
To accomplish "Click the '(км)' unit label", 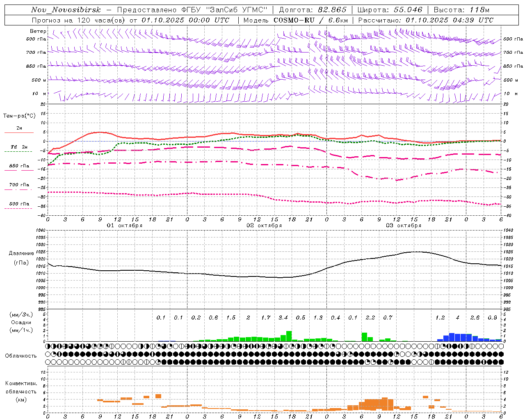I will [21, 399].
